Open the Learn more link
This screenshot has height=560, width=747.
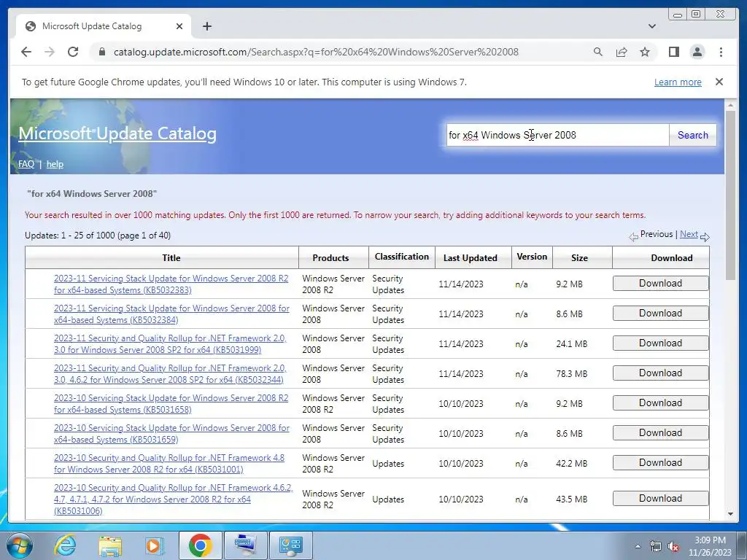tap(678, 82)
